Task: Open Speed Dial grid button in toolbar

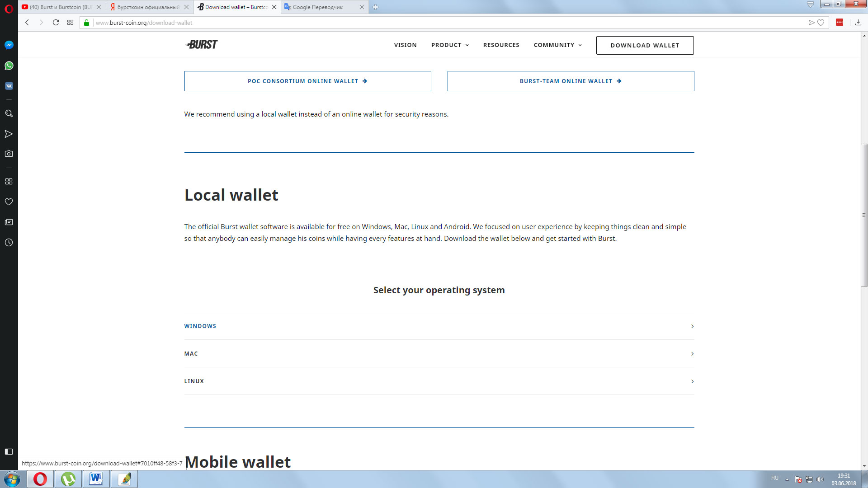Action: tap(70, 23)
